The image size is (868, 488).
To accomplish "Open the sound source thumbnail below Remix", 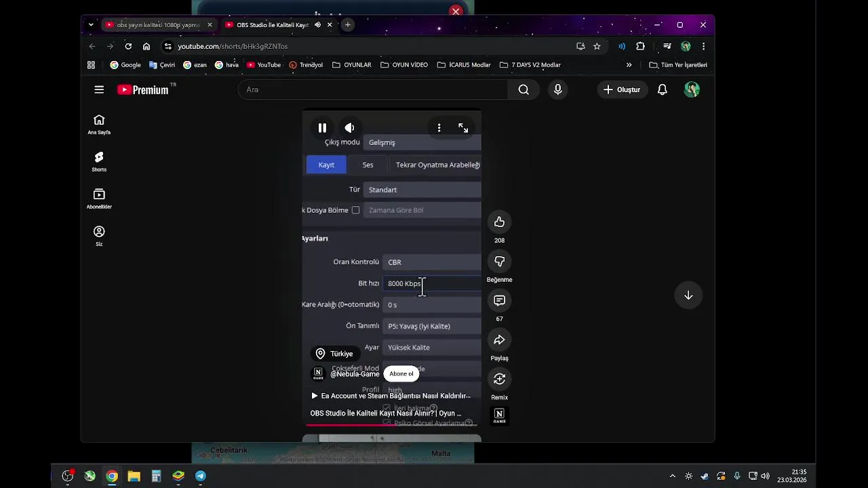I will (x=499, y=416).
